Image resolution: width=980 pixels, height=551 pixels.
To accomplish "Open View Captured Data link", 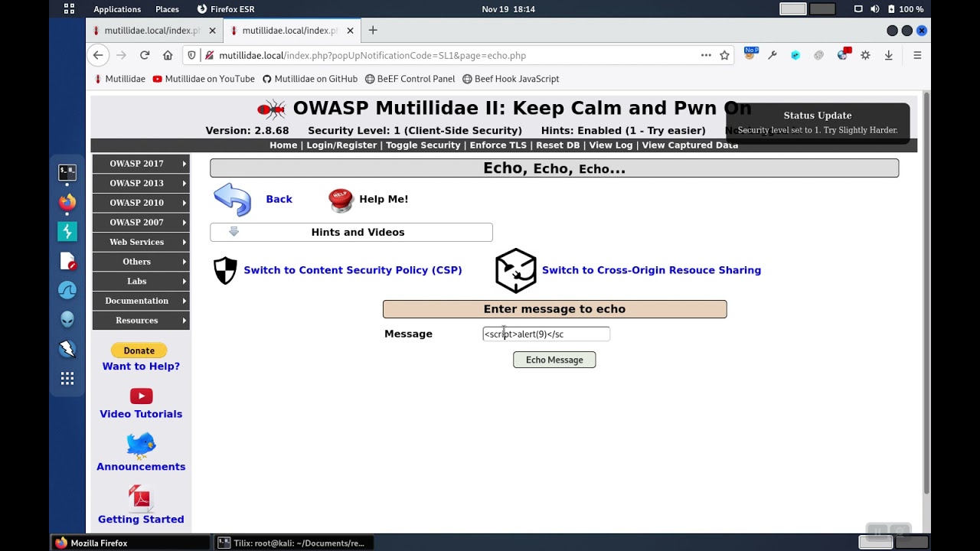I will point(690,145).
